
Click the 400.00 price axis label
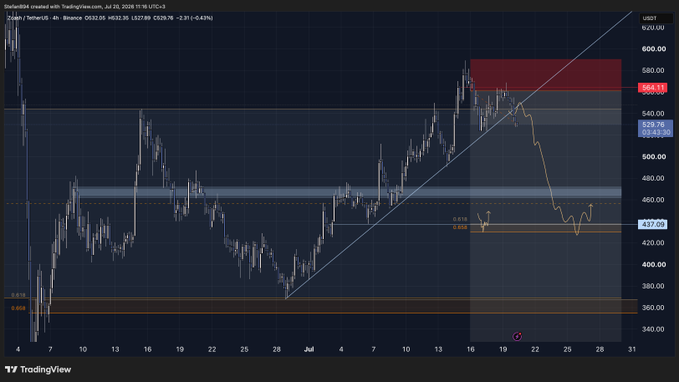[653, 265]
